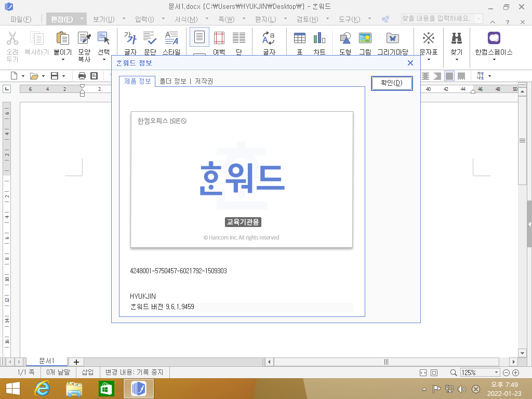Open Hancom Space (한컴스페이스) icon
The width and height of the screenshot is (532, 399).
point(494,38)
